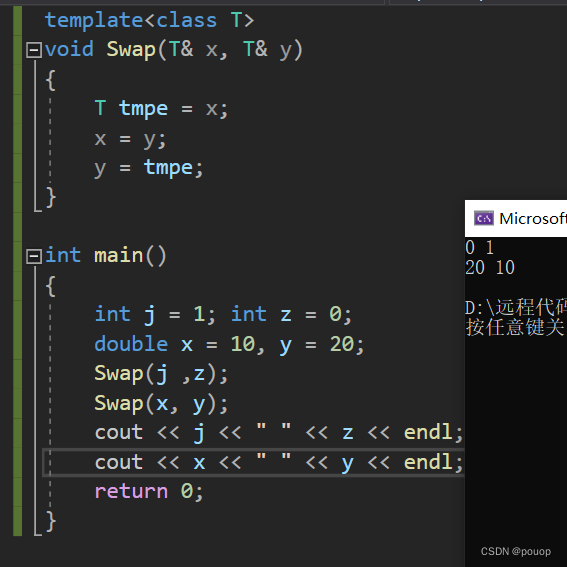Click the console window icon beside Microsoft

coord(483,218)
